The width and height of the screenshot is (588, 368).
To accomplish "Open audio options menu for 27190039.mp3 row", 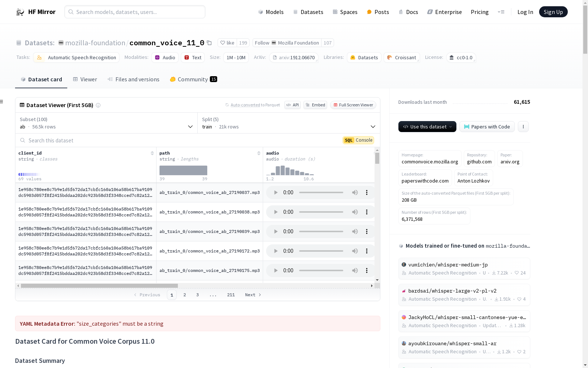I will point(367,231).
